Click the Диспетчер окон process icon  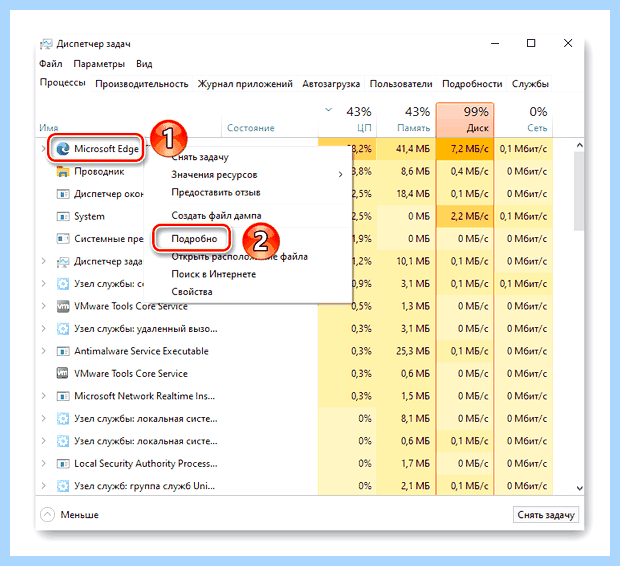(63, 194)
